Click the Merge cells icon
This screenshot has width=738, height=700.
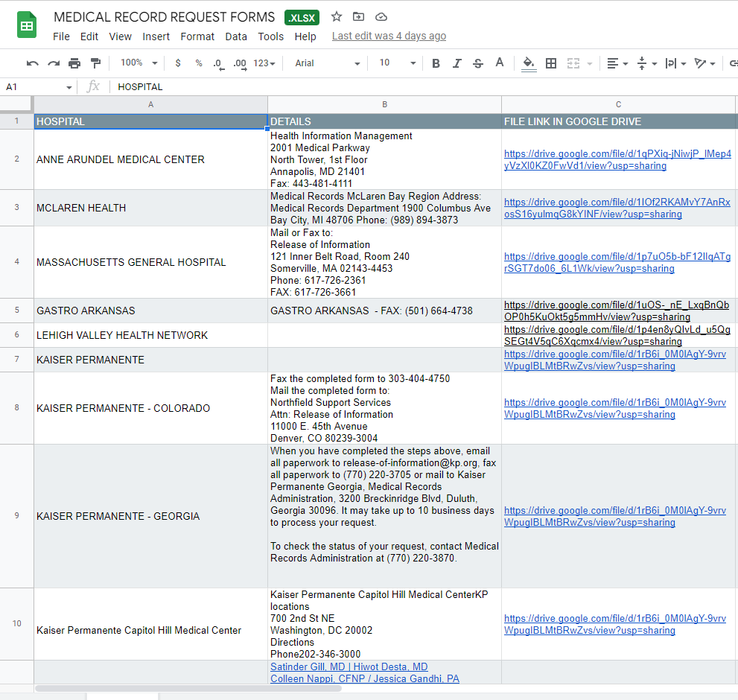(573, 63)
